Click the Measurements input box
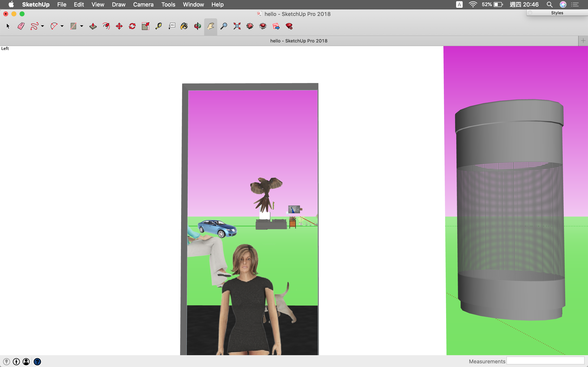 [545, 361]
